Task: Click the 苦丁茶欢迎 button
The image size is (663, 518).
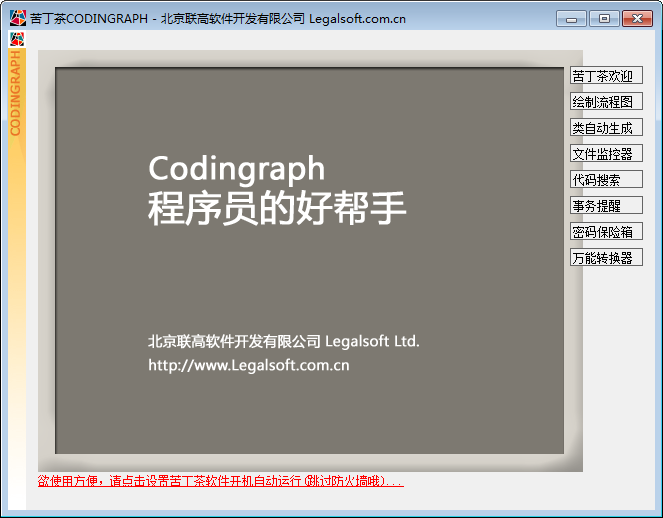Action: (606, 75)
